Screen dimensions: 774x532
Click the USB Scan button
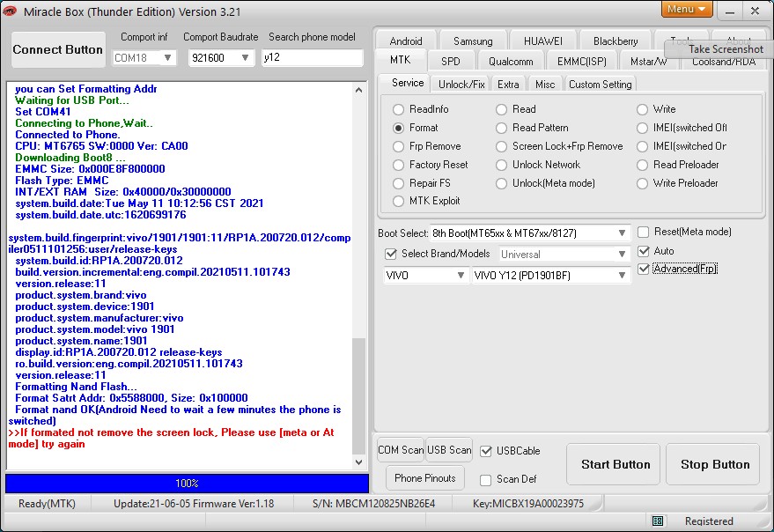tap(449, 450)
